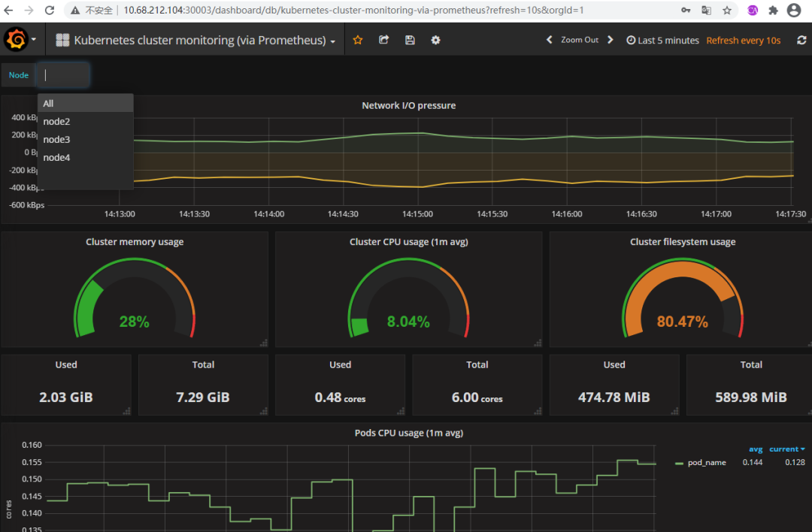Open Pods CPU usage panel title

tap(408, 433)
